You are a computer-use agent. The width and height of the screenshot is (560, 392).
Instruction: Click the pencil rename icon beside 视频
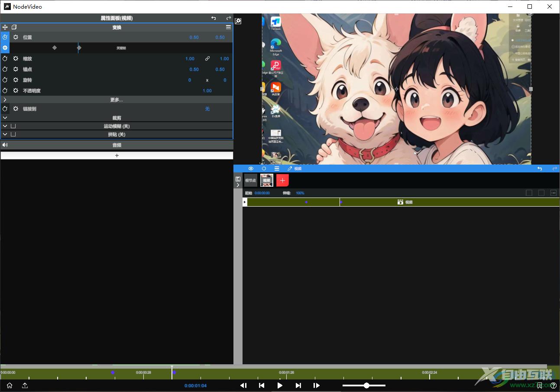tap(290, 168)
